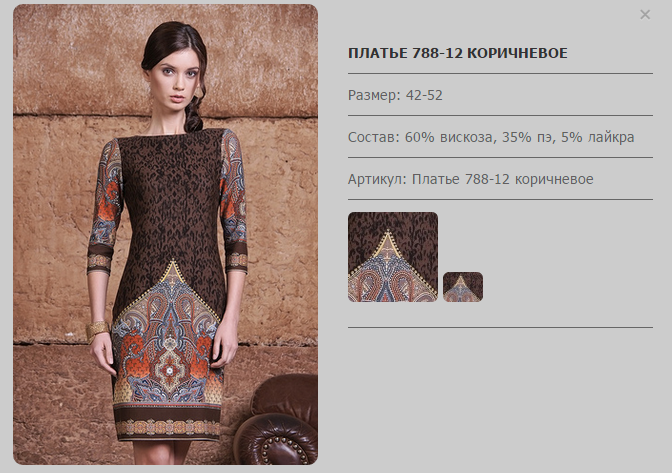Click the Артикул label text
Image resolution: width=672 pixels, height=473 pixels.
377,179
